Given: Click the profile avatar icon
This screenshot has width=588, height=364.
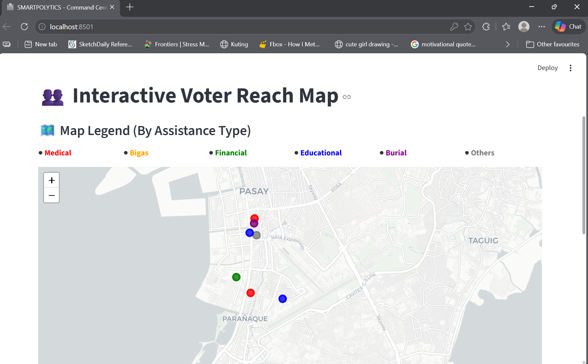Looking at the screenshot, I should click(524, 27).
